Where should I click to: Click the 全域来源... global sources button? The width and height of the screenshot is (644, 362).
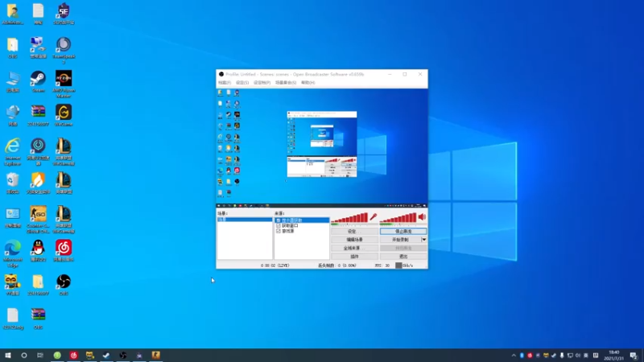(x=354, y=248)
